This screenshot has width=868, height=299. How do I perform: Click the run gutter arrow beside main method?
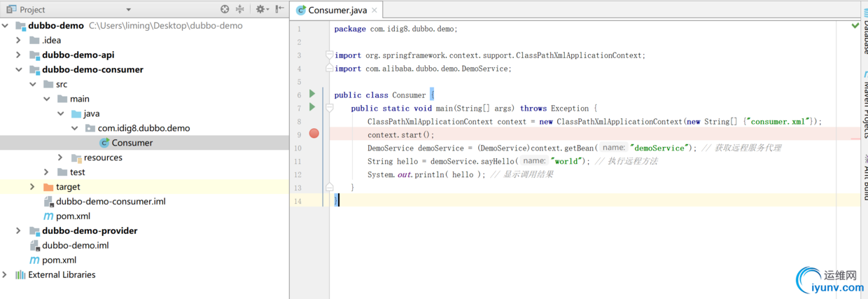[312, 107]
